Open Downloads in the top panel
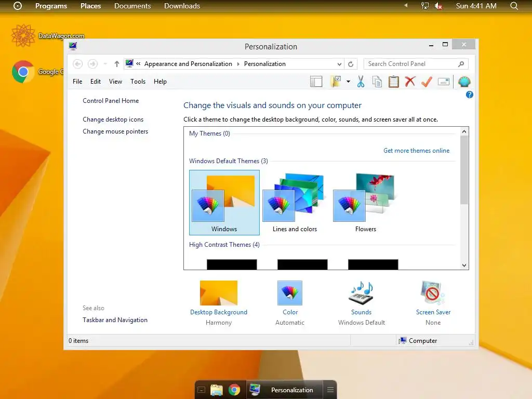Image resolution: width=532 pixels, height=399 pixels. [182, 6]
